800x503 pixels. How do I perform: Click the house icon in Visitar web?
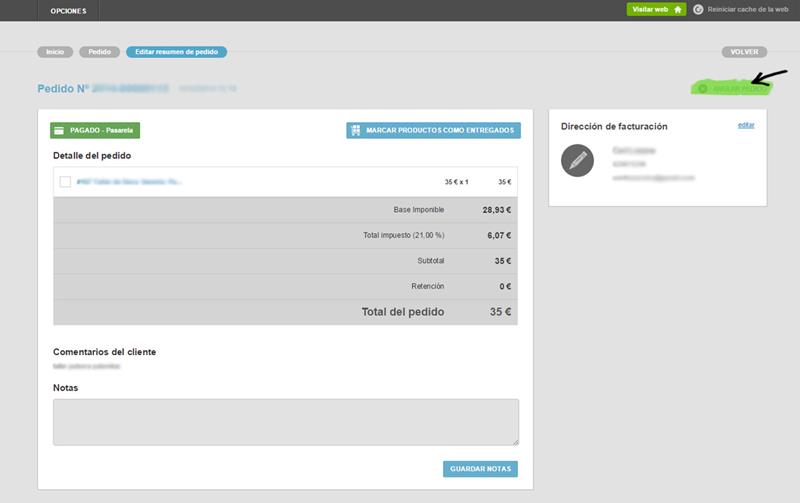pyautogui.click(x=678, y=9)
